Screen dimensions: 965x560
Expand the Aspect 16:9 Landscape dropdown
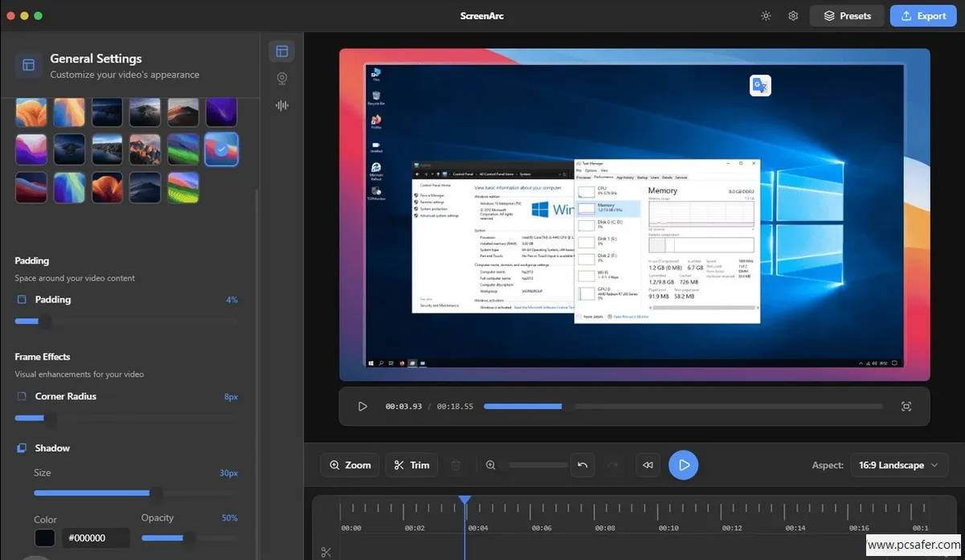point(898,465)
